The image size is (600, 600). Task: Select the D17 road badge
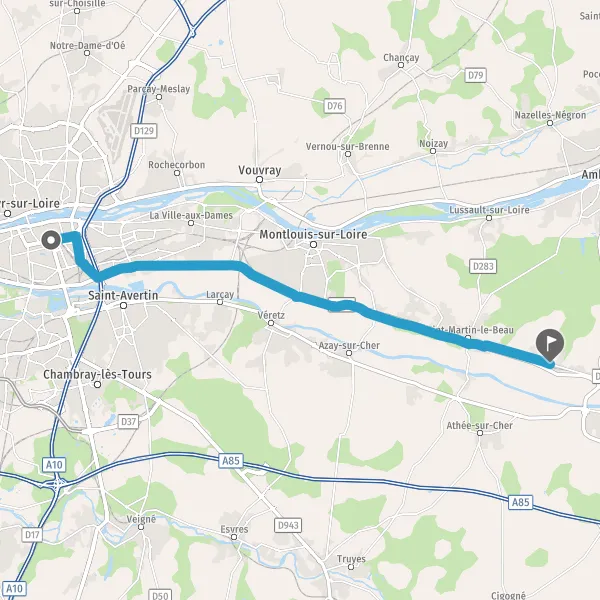(32, 535)
